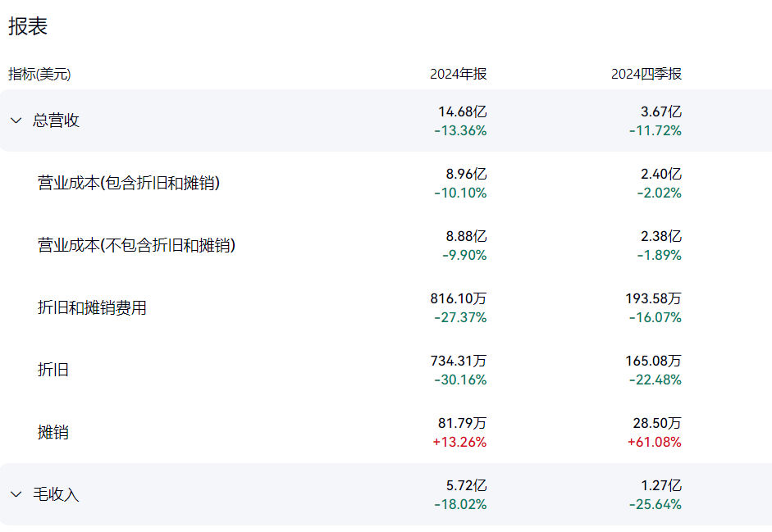Image resolution: width=772 pixels, height=532 pixels.
Task: Click the annual gross income value 5.72亿
Action: coord(466,485)
